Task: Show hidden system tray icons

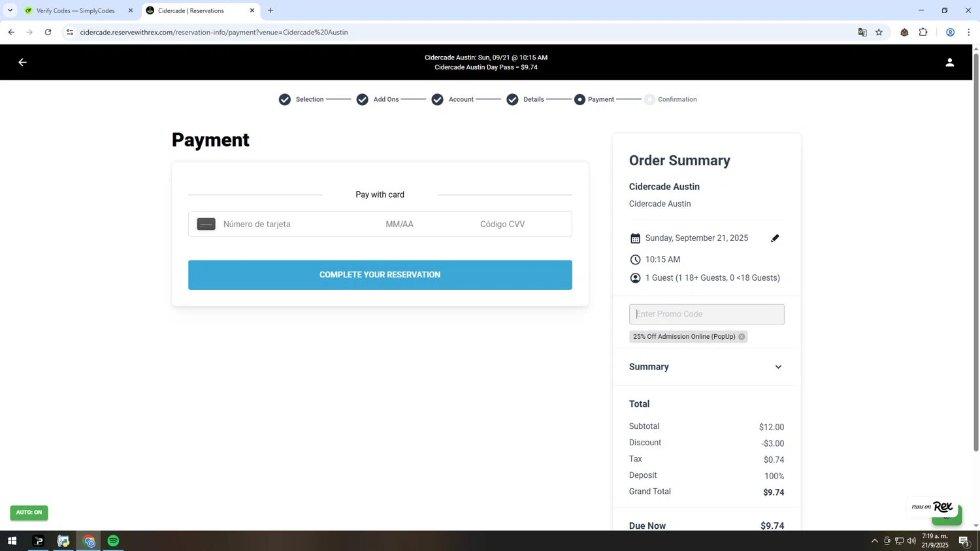Action: pos(875,541)
